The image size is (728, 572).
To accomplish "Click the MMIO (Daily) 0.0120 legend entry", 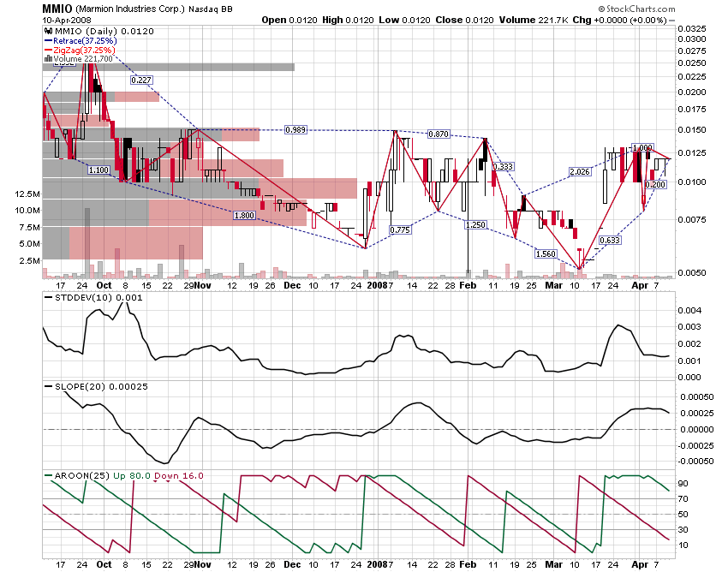I will pyautogui.click(x=104, y=31).
